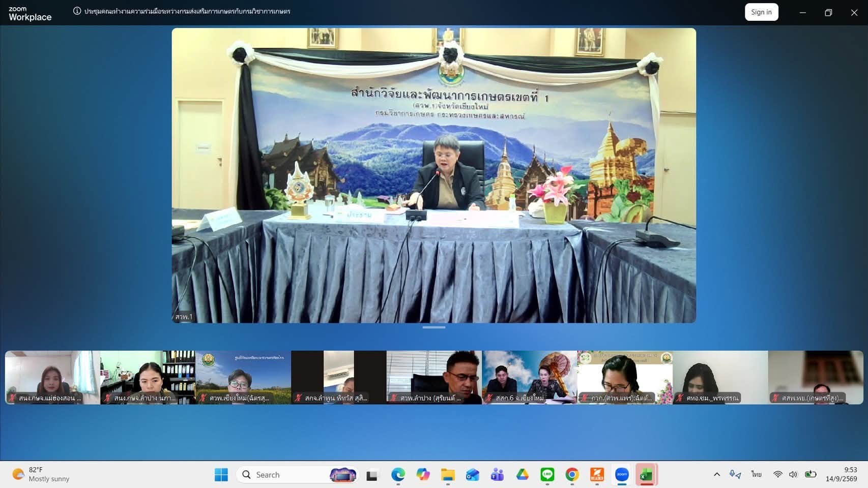Image resolution: width=868 pixels, height=488 pixels.
Task: Expand the hidden system tray icons chevron
Action: pyautogui.click(x=717, y=474)
